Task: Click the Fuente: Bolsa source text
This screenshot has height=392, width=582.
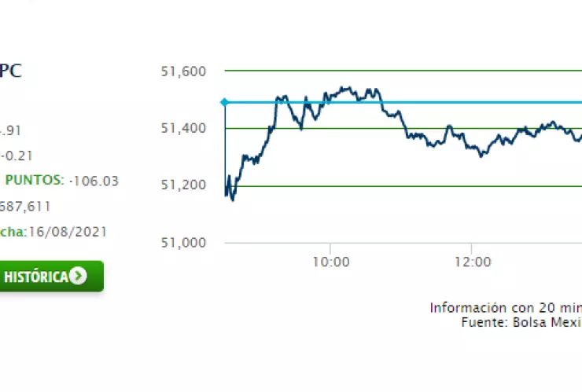Action: (521, 322)
